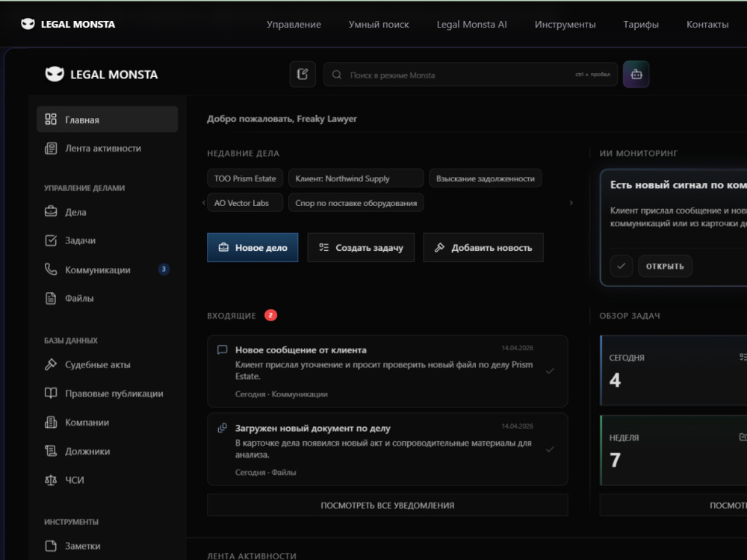Click the Legal Monsta logo in top navbar

[68, 24]
